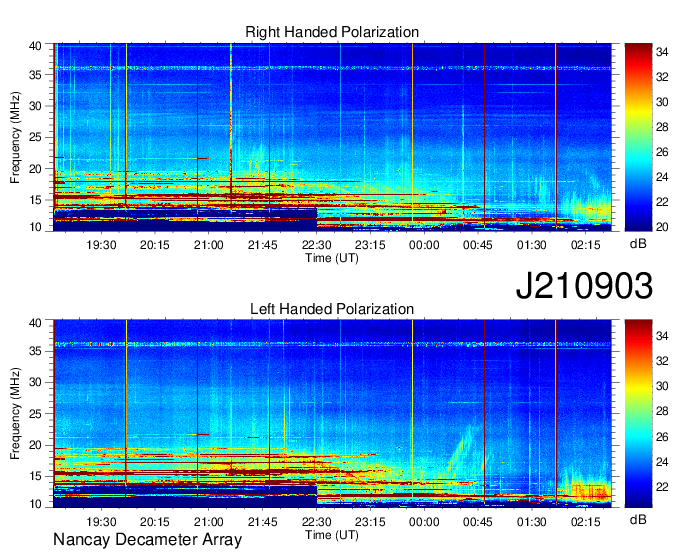Click 23:15 tick on Right Handed time axis
This screenshot has width=680, height=552.
[370, 245]
